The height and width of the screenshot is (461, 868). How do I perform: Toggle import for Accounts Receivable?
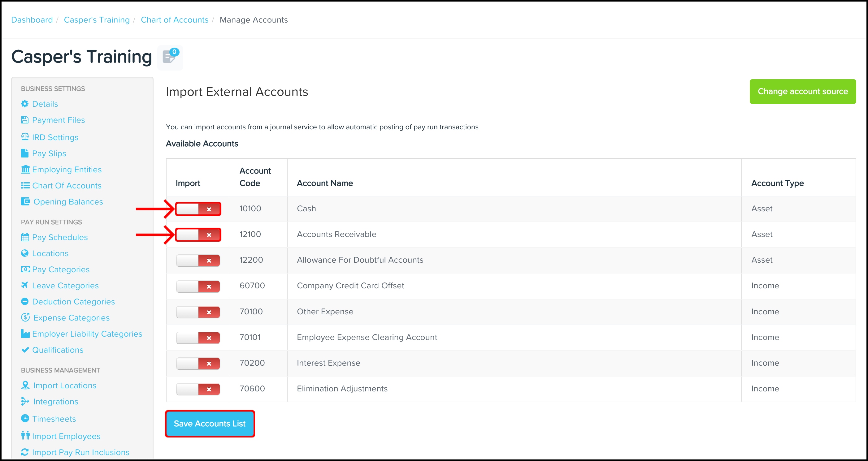(198, 235)
